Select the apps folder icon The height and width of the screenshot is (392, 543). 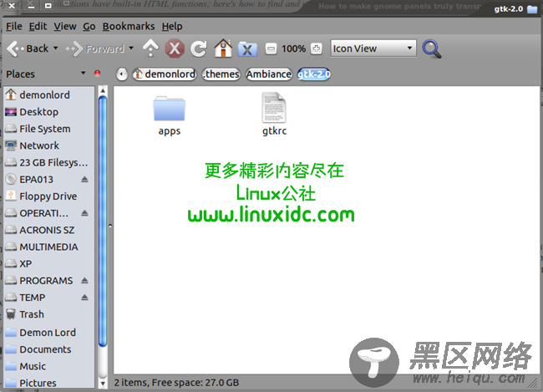pyautogui.click(x=170, y=109)
